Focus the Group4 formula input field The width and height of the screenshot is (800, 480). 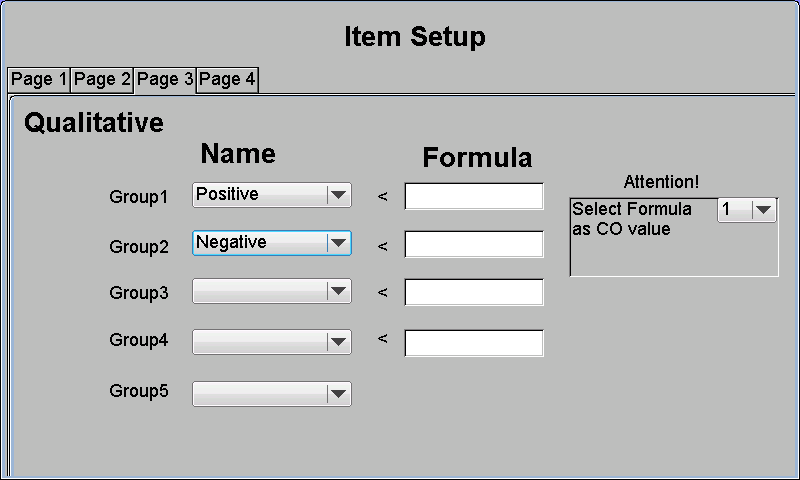[x=474, y=343]
